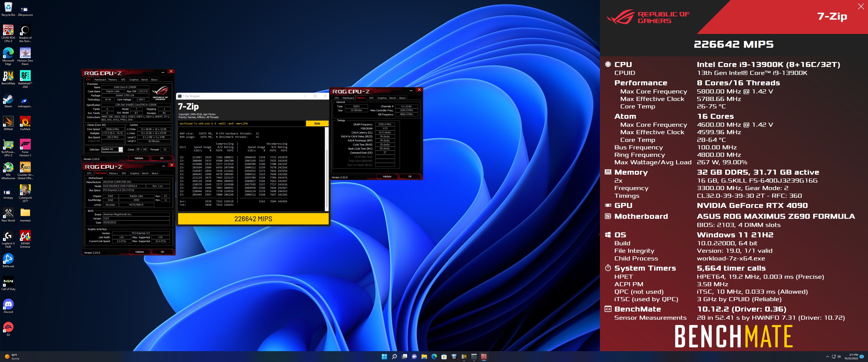Open File Explorer from the taskbar

click(x=424, y=357)
